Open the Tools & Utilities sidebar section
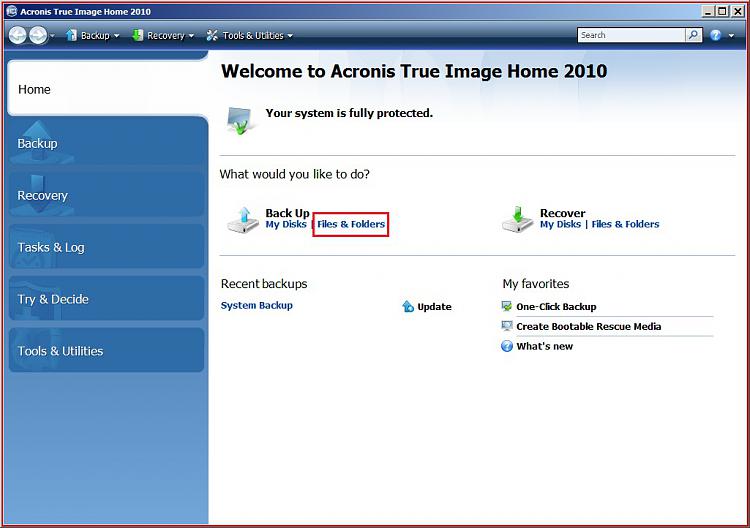 106,351
